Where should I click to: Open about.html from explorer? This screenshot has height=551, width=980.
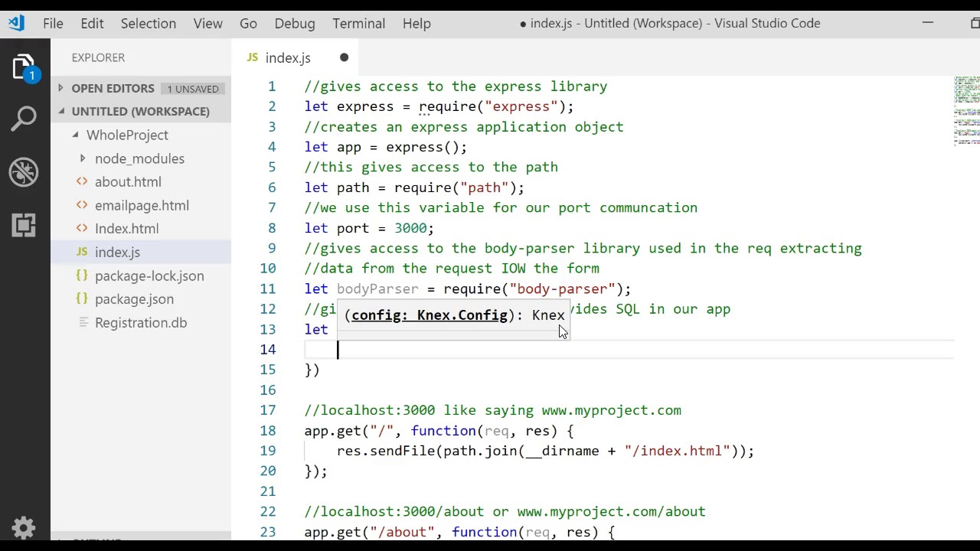[128, 182]
